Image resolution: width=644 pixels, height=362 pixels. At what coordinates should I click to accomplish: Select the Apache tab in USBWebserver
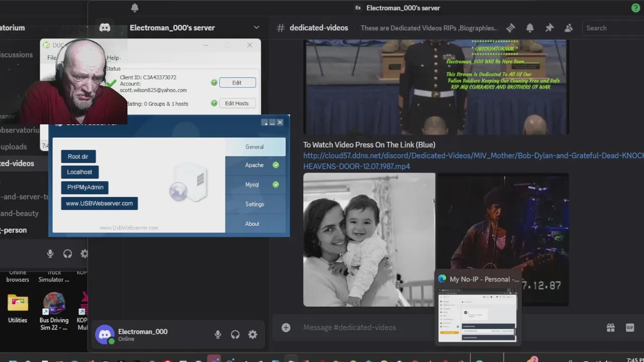point(255,165)
